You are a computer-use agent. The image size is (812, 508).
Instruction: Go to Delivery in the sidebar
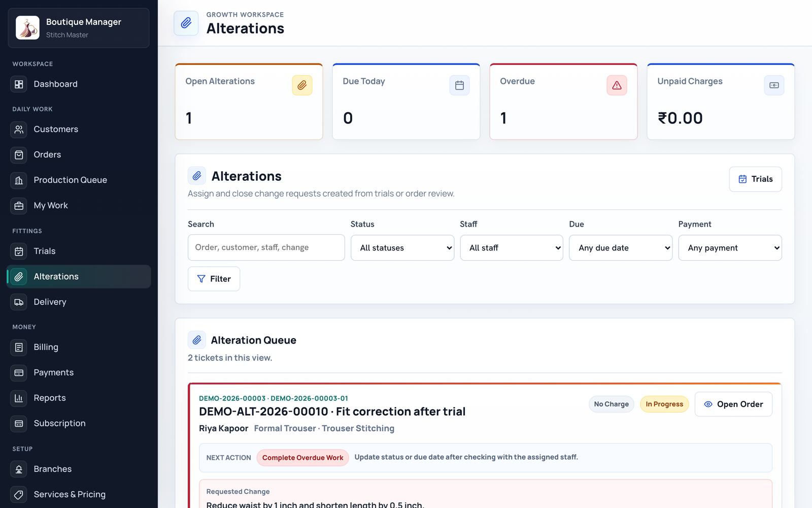pyautogui.click(x=79, y=302)
